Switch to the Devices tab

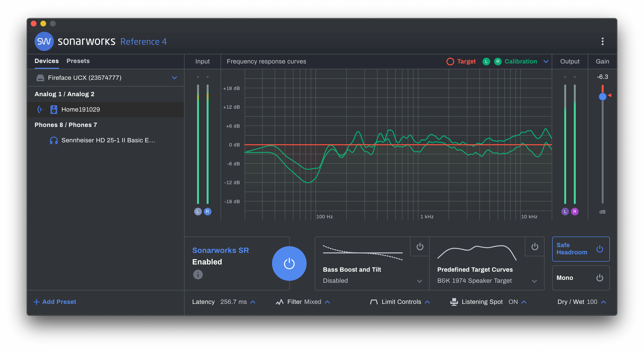[47, 61]
